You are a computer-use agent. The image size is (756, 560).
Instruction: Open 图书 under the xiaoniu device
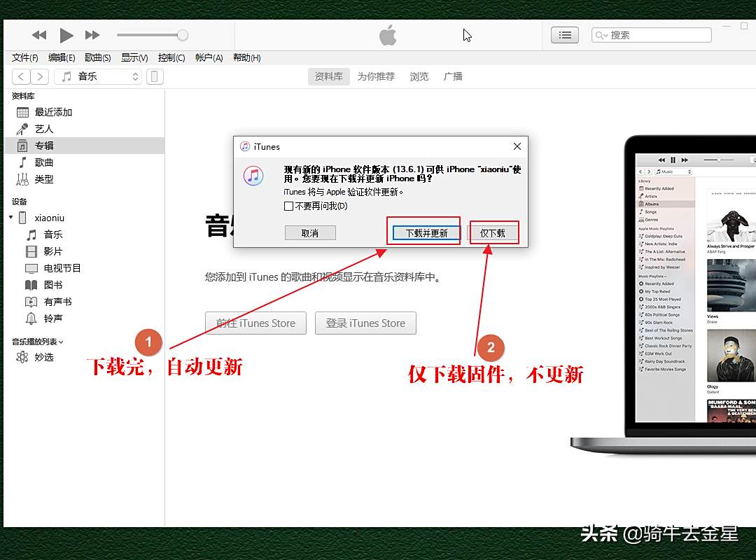[85, 285]
